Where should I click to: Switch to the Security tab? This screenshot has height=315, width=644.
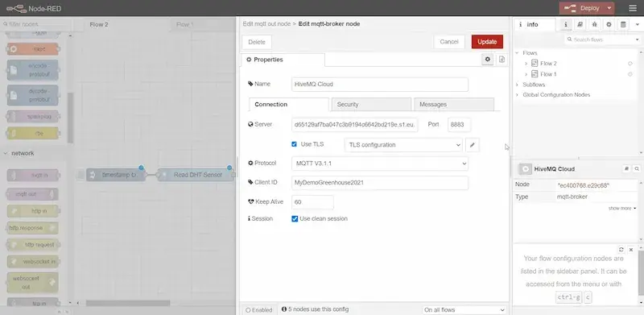[371, 105]
